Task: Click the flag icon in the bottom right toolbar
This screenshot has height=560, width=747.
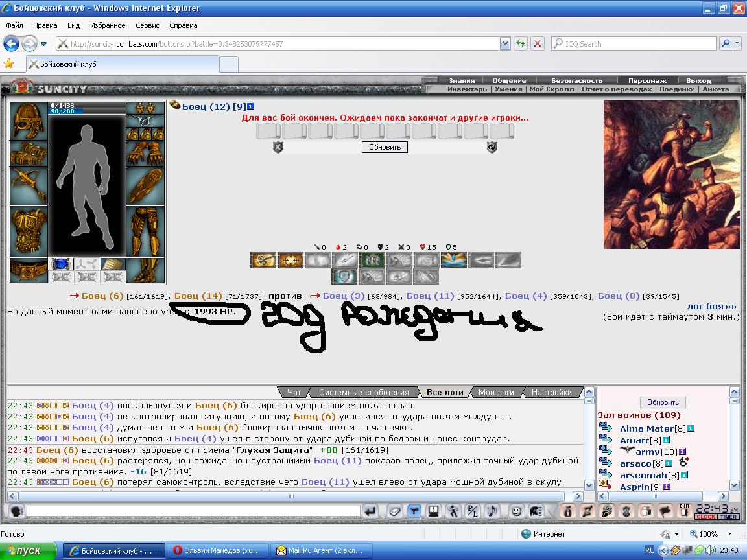Action: (x=665, y=511)
